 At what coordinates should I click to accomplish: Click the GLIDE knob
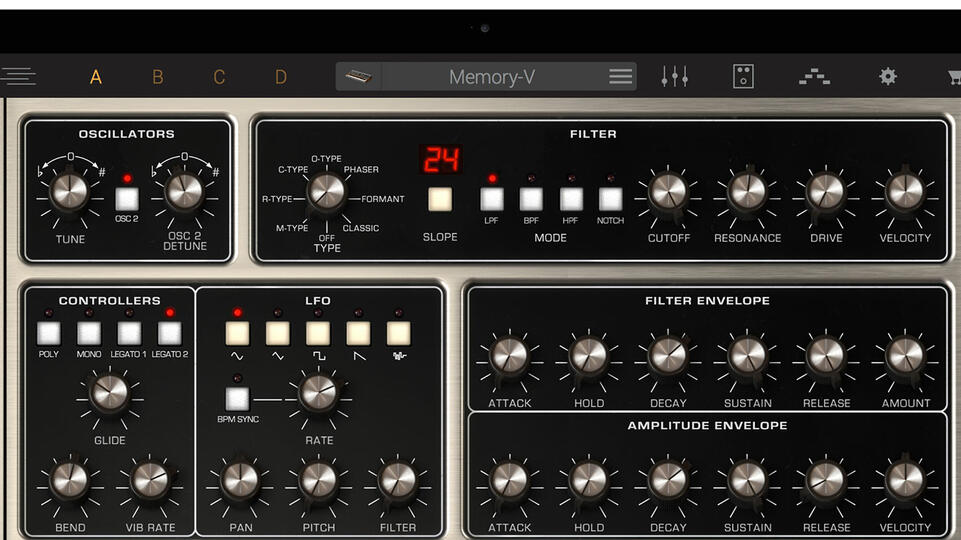(x=109, y=393)
